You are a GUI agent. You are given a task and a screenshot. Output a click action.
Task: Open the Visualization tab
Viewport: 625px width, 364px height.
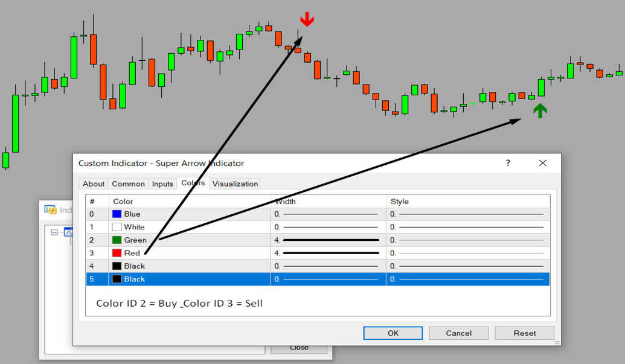click(235, 184)
